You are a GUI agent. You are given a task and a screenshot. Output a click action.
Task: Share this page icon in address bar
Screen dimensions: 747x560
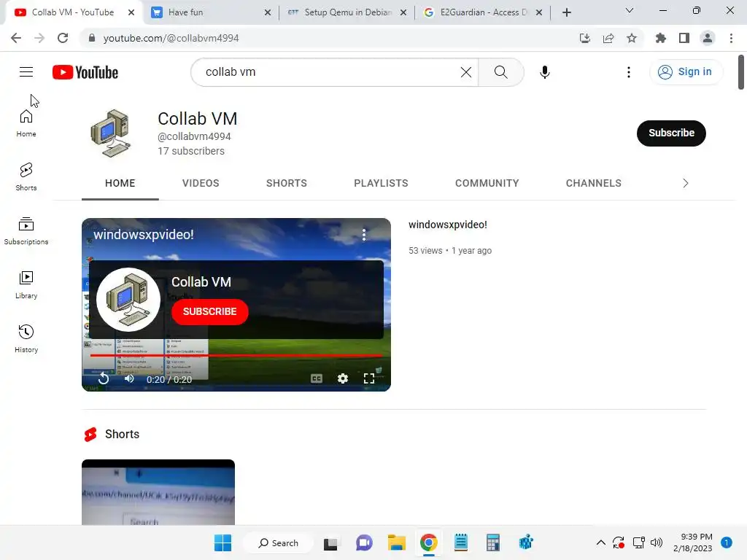point(608,38)
